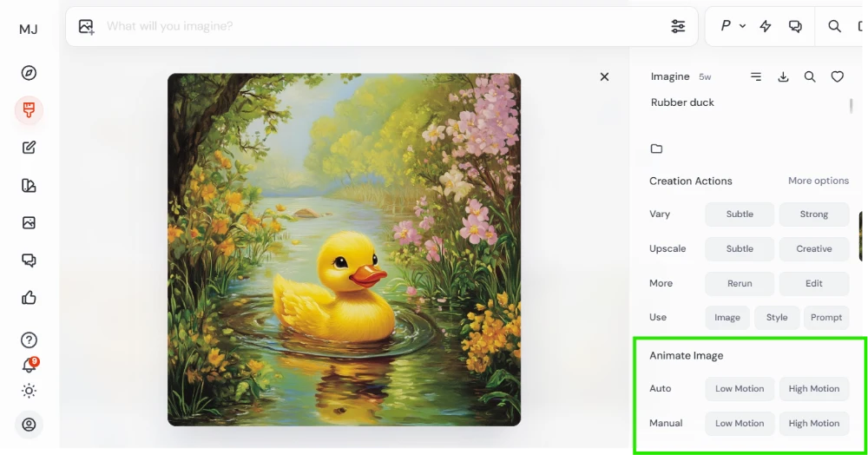Click the MJ logo
Screen dimensions: 868x455
click(x=29, y=30)
